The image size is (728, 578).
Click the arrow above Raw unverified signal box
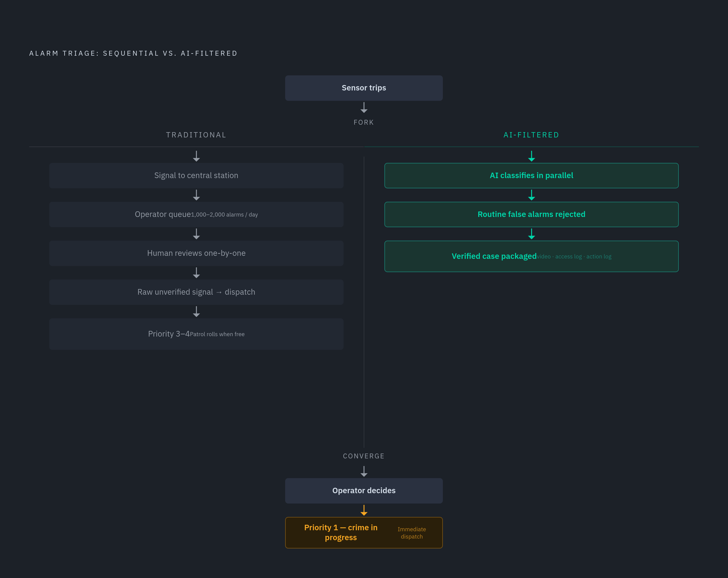196,273
